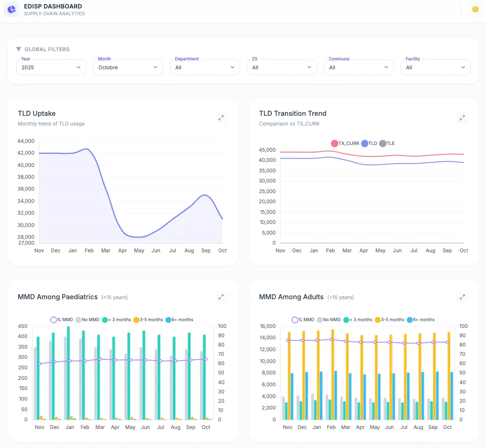Open the settings gear icon
The width and height of the screenshot is (486, 448).
[x=475, y=9]
